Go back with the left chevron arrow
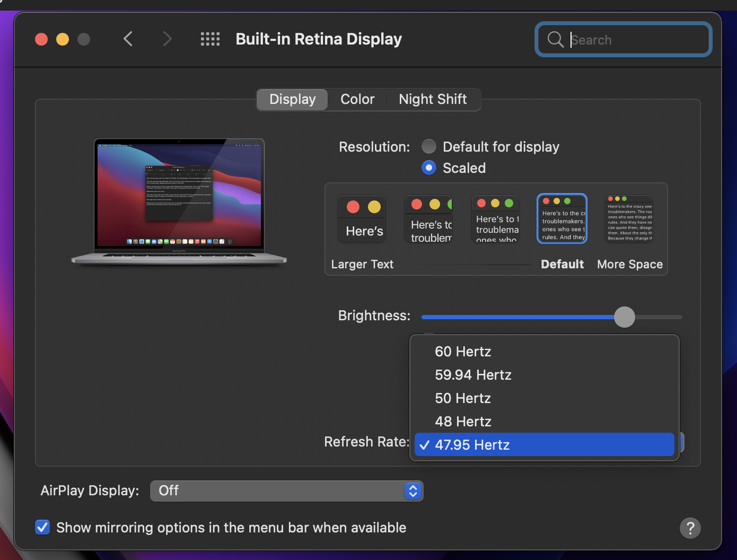Screen dimensions: 737x560 tap(128, 39)
